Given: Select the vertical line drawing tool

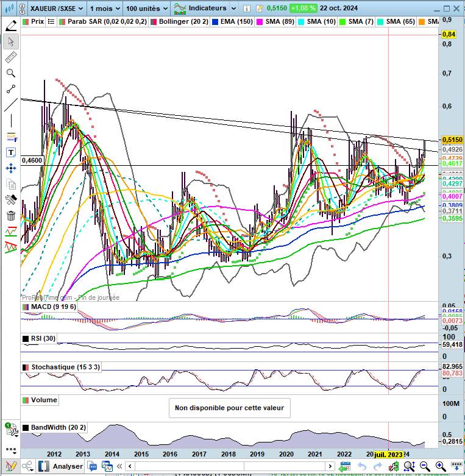Looking at the screenshot, I should pyautogui.click(x=11, y=121).
